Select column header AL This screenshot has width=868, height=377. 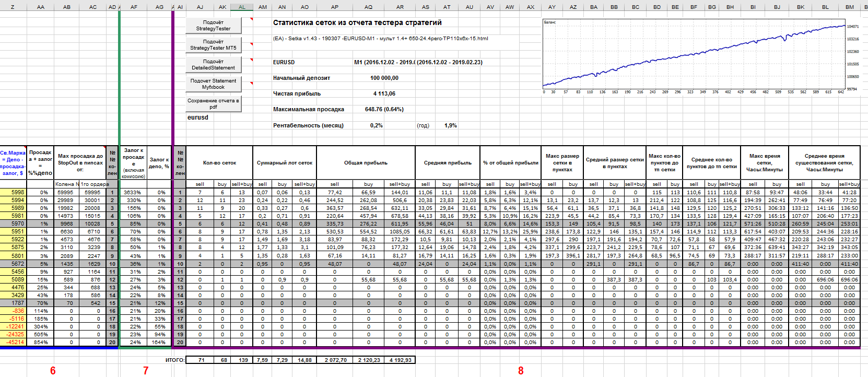(242, 7)
